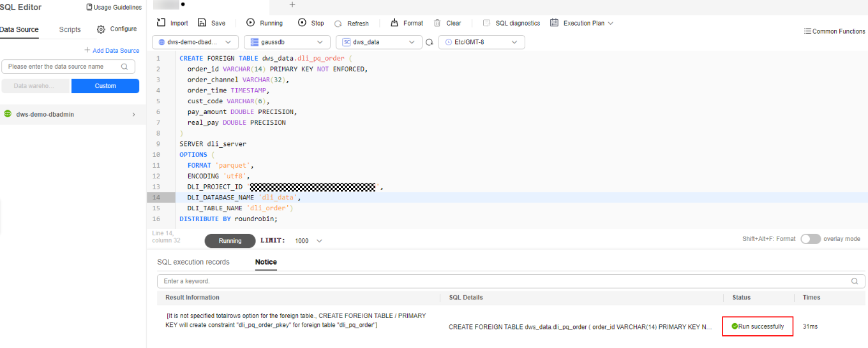The height and width of the screenshot is (348, 868).
Task: Click the Times column header
Action: click(811, 298)
